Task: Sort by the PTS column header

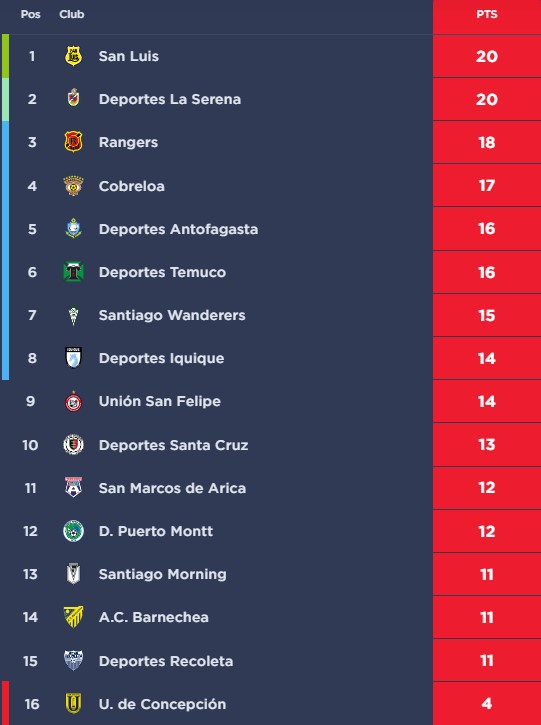Action: pyautogui.click(x=487, y=14)
